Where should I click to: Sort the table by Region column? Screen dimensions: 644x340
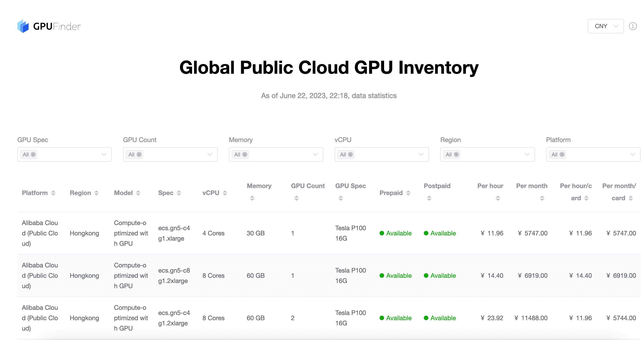(x=96, y=193)
